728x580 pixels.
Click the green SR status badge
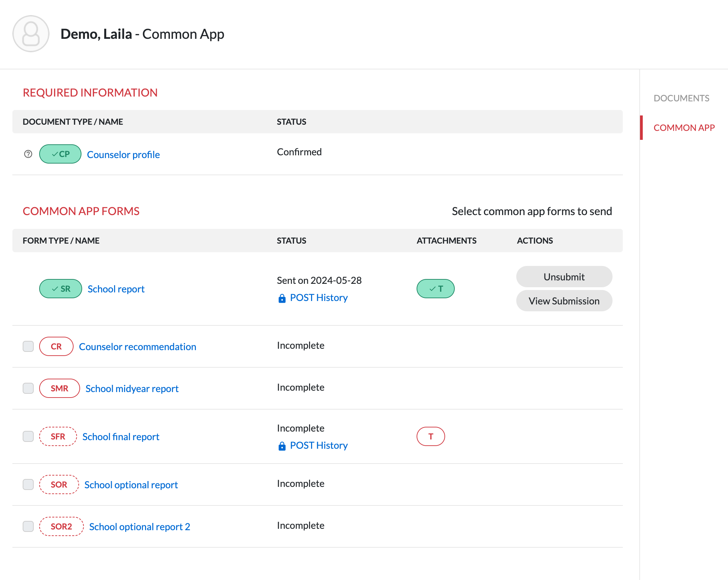point(60,289)
